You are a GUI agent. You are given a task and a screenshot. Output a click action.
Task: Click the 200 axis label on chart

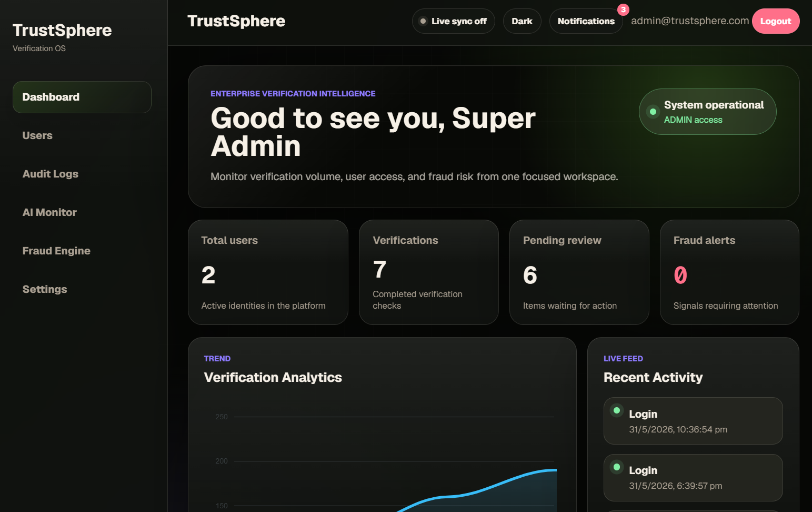tap(222, 461)
